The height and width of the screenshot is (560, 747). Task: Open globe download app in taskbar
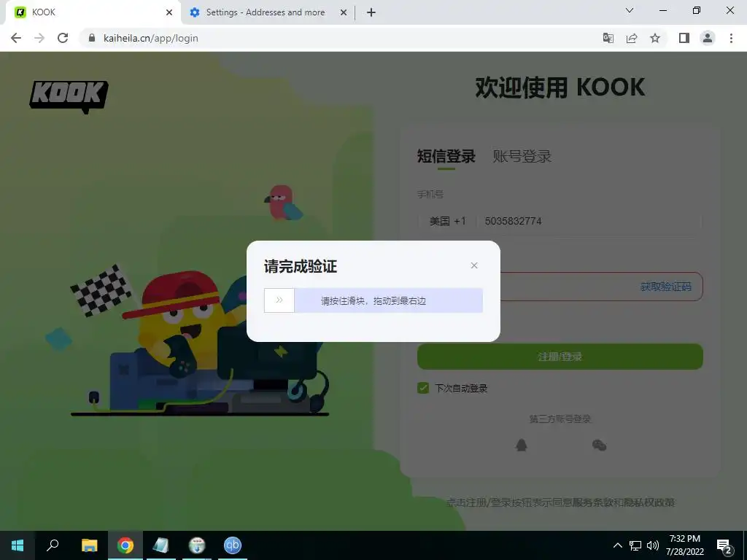[x=197, y=545]
